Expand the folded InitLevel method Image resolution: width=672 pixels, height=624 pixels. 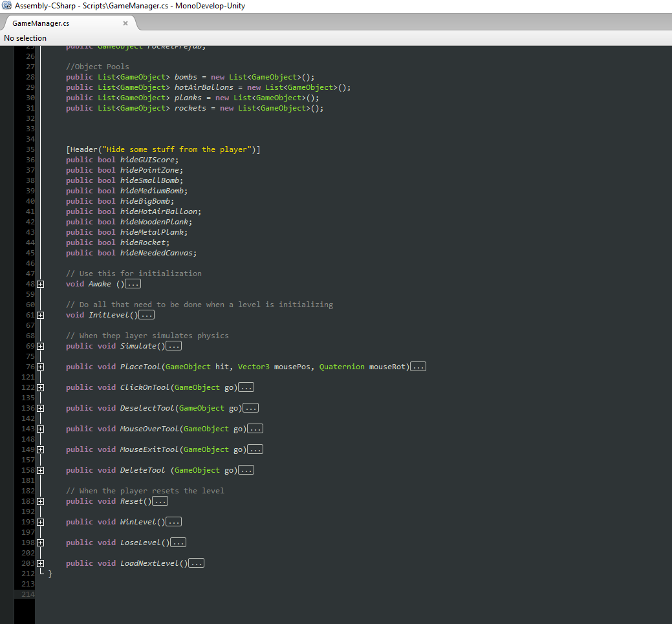(x=40, y=316)
